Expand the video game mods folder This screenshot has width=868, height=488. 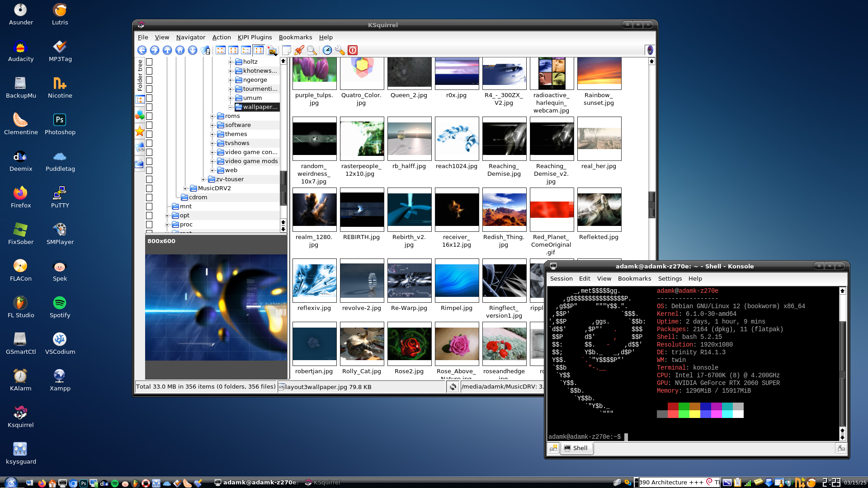pyautogui.click(x=212, y=161)
